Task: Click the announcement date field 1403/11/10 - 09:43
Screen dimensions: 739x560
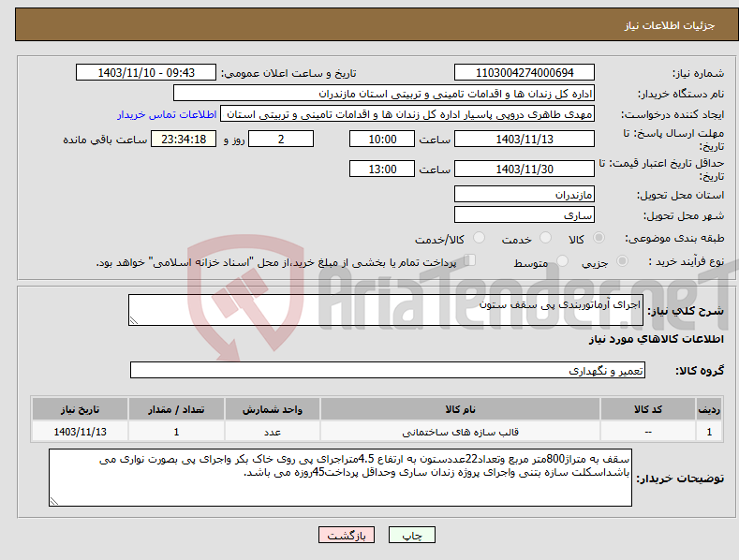Action: (146, 73)
